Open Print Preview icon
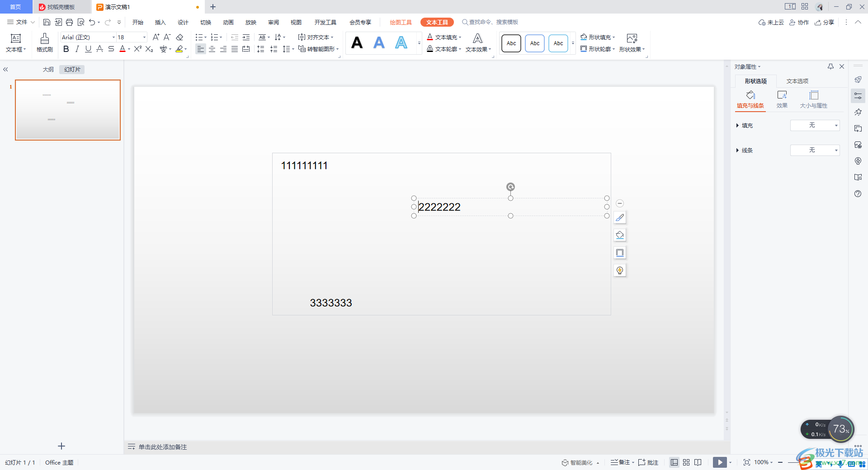Screen dimensions: 868x470 [81, 22]
